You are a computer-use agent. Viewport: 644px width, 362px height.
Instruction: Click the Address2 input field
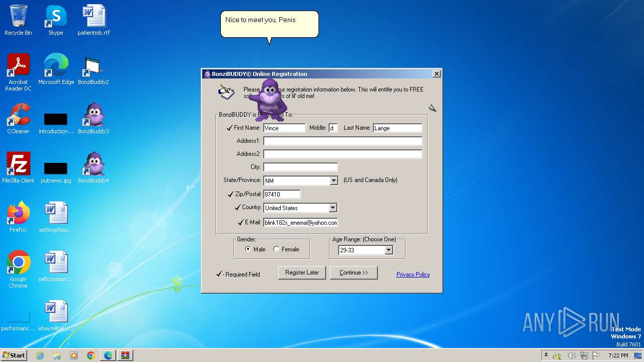click(x=343, y=154)
